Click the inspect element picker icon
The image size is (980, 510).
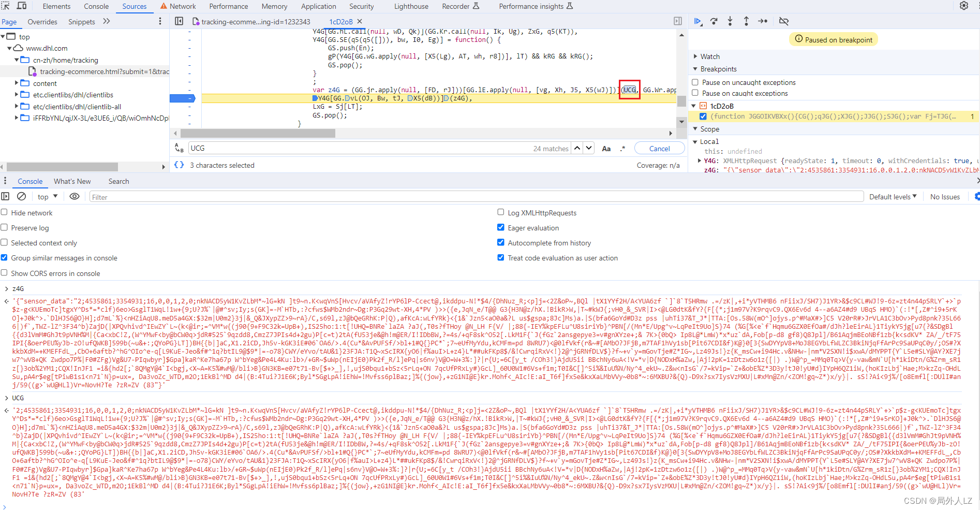pos(6,6)
